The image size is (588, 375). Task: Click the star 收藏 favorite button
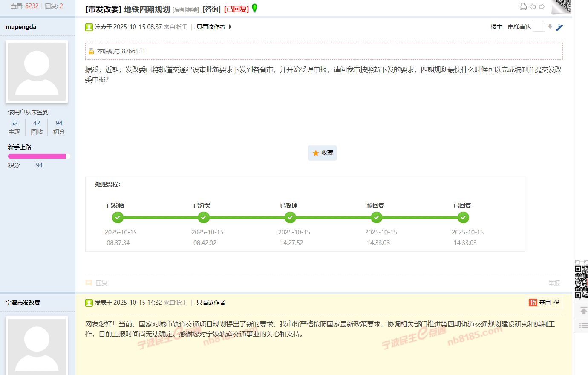tap(323, 153)
